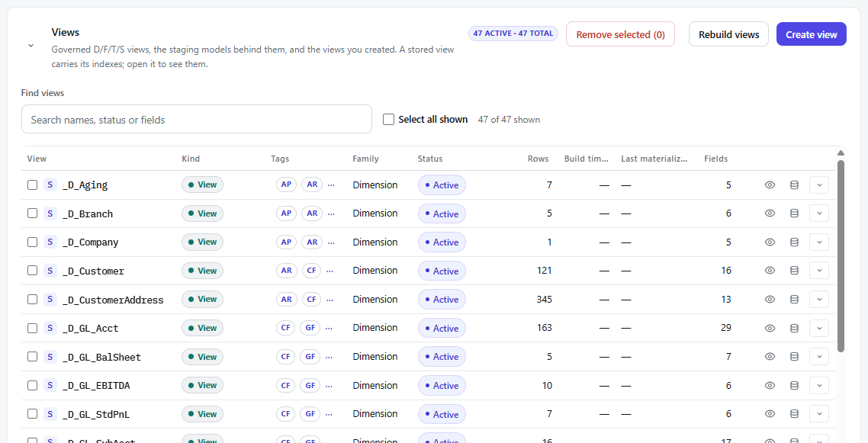This screenshot has width=868, height=443.
Task: Click the Kind column header
Action: pos(191,159)
